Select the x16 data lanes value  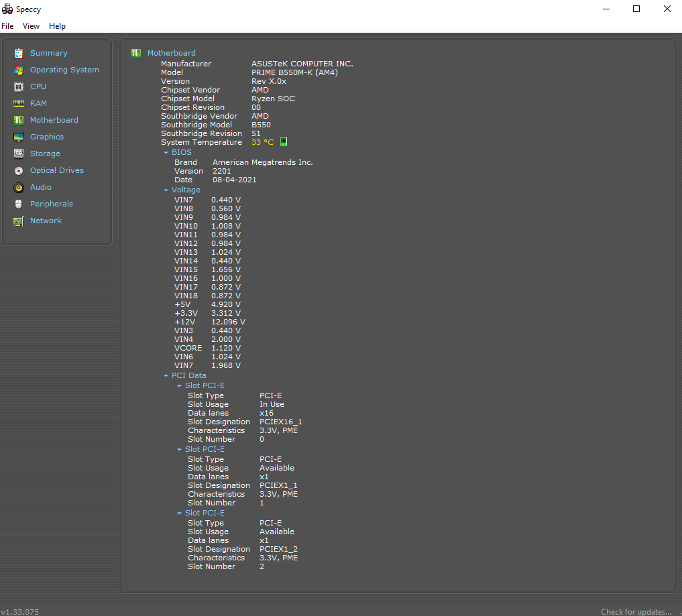(x=266, y=414)
